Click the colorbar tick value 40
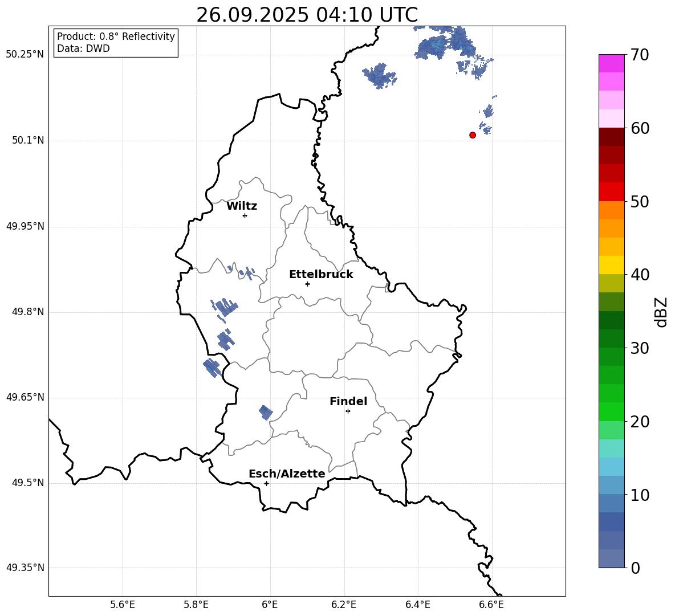 pyautogui.click(x=639, y=275)
